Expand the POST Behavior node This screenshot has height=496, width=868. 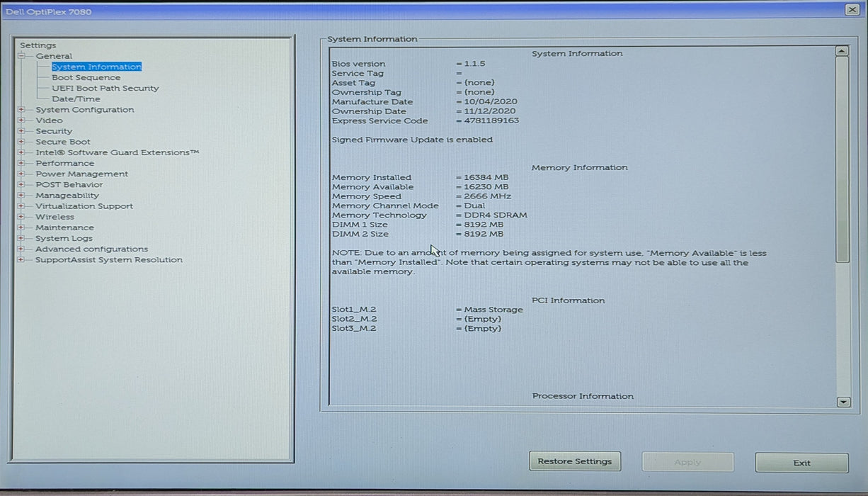tap(21, 184)
